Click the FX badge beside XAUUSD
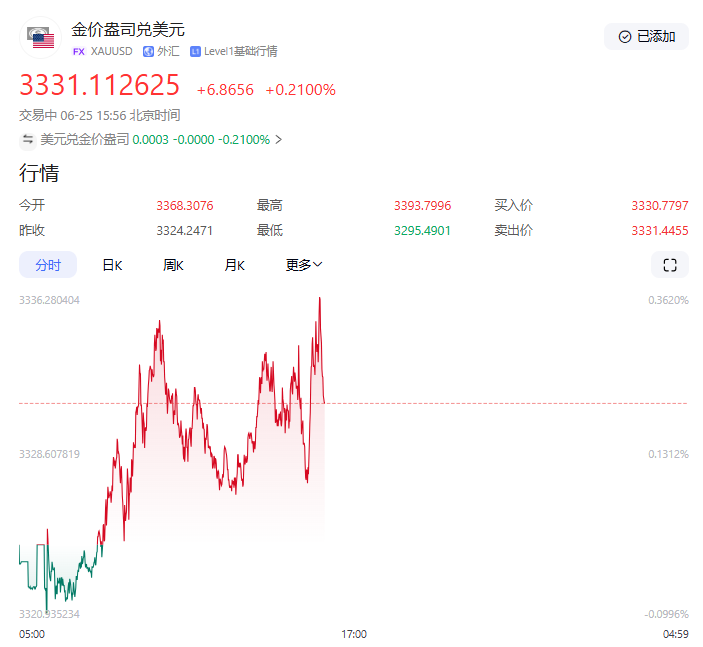Viewport: 703px width, 647px height. coord(79,51)
